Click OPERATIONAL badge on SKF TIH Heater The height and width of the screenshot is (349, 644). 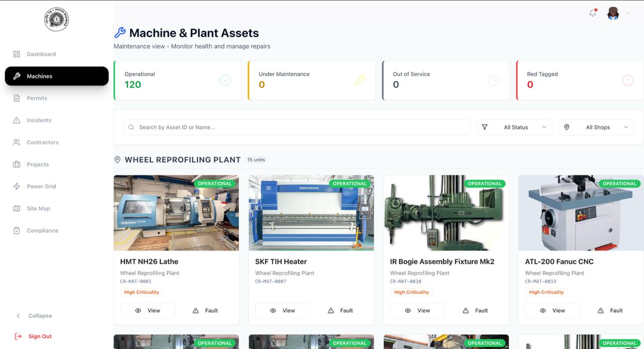[350, 184]
